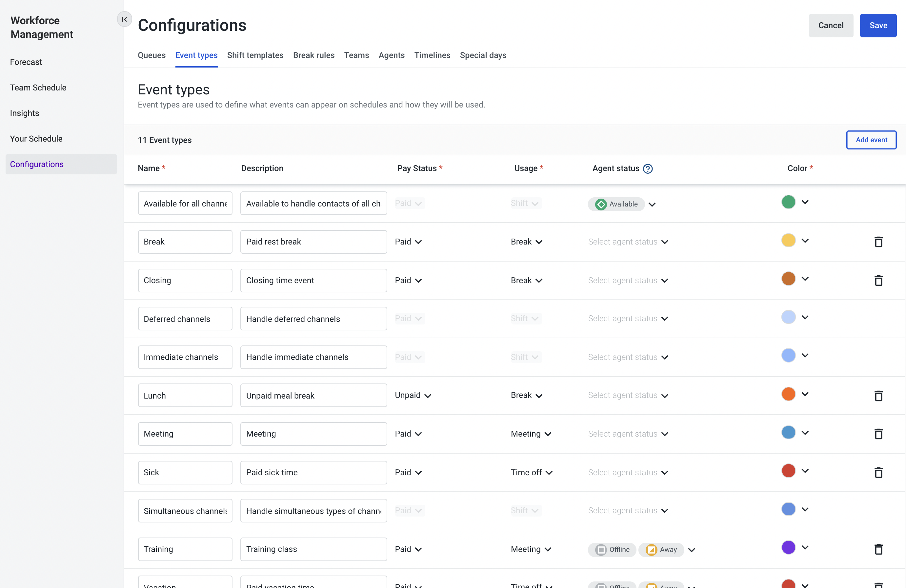Viewport: 906px width, 588px height.
Task: Switch to the Shift templates tab
Action: pyautogui.click(x=255, y=55)
